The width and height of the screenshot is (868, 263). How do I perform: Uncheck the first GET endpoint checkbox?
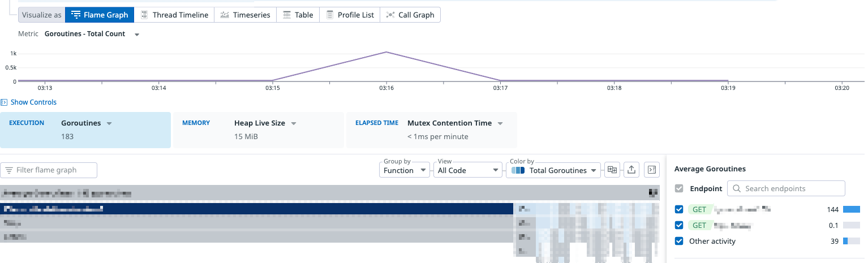(679, 209)
